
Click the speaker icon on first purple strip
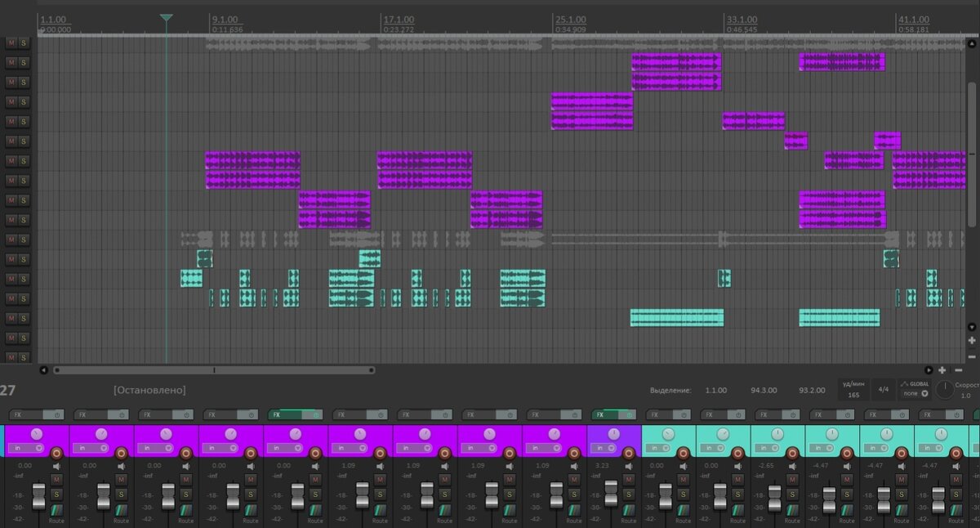(56, 466)
